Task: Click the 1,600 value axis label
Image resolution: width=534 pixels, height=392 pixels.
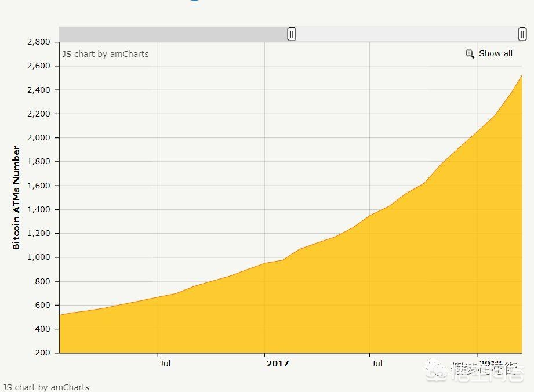Action: tap(38, 186)
